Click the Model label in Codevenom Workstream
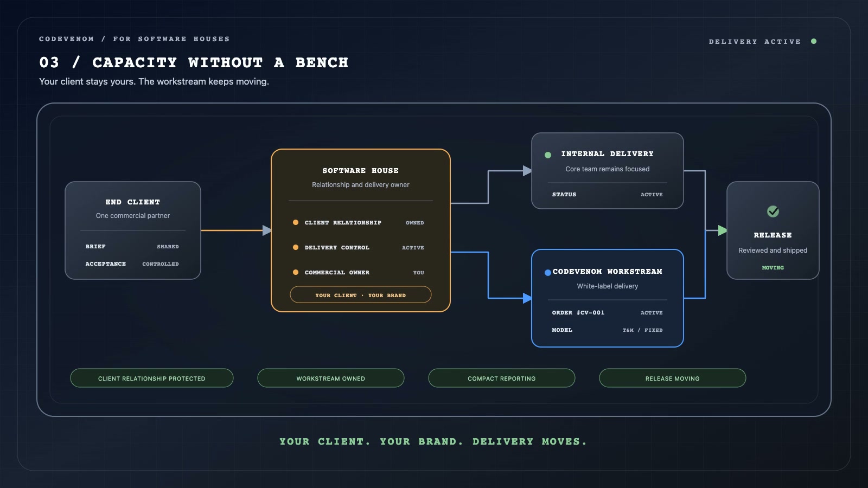The height and width of the screenshot is (488, 868). pyautogui.click(x=562, y=330)
